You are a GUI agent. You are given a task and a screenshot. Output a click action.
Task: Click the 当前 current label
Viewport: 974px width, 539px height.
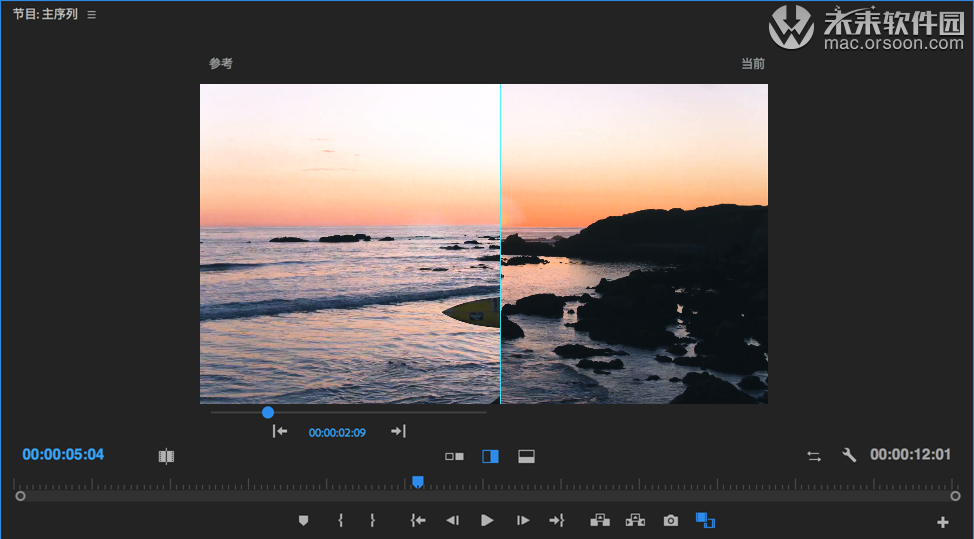point(753,63)
